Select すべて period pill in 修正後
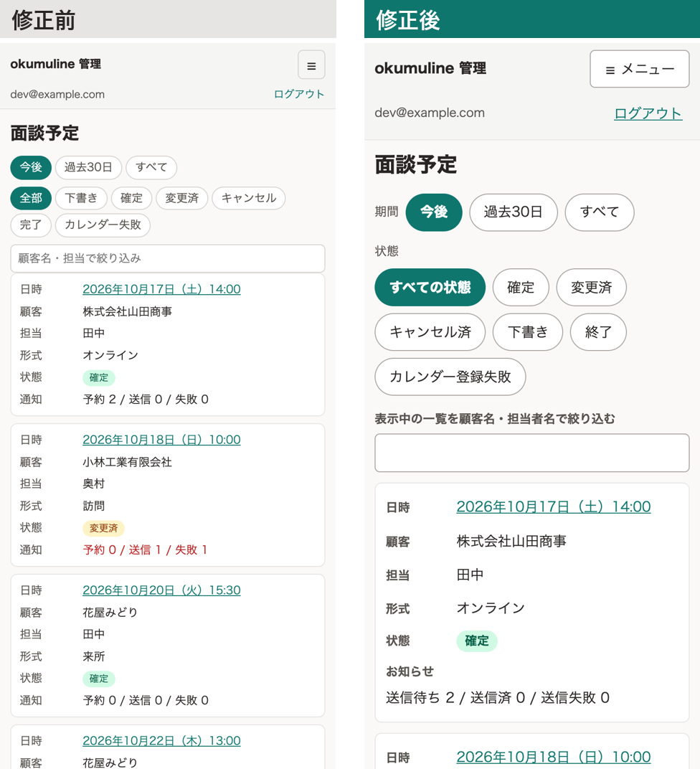700x769 pixels. click(x=600, y=212)
